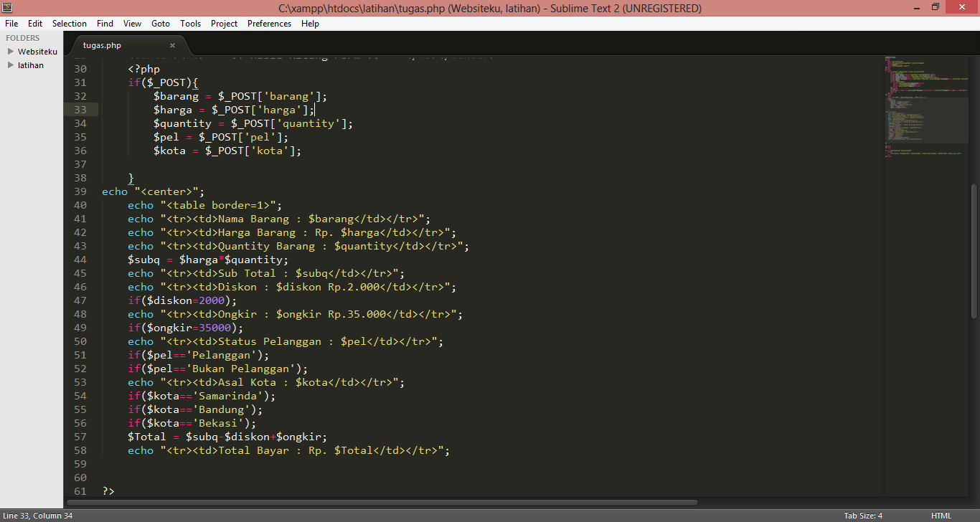Open the Preferences menu
The height and width of the screenshot is (522, 980).
tap(269, 23)
